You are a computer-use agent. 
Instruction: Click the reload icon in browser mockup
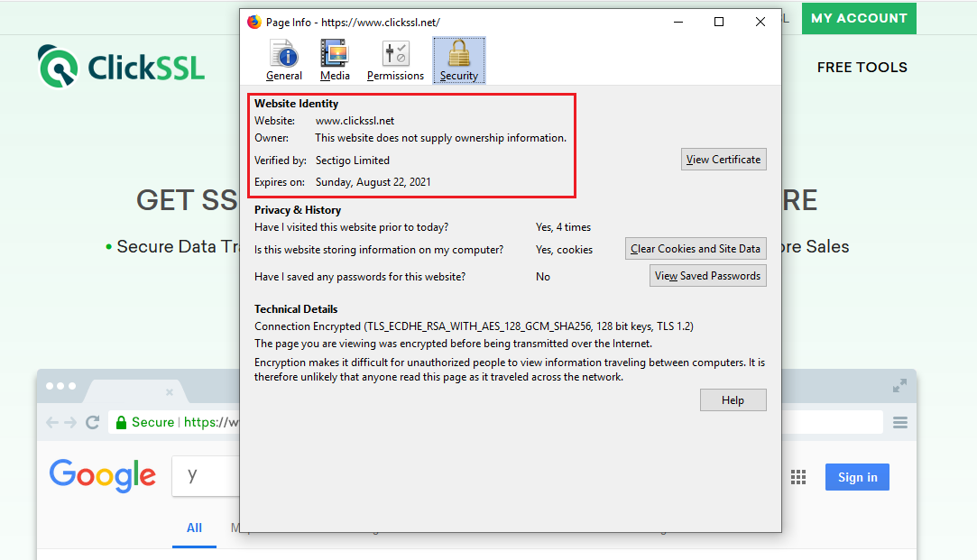point(92,422)
